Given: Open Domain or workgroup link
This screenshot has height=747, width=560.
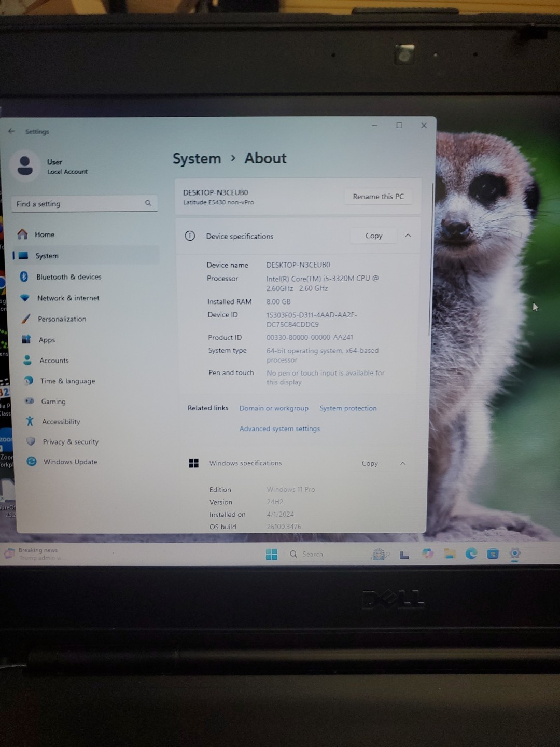Looking at the screenshot, I should pyautogui.click(x=274, y=408).
